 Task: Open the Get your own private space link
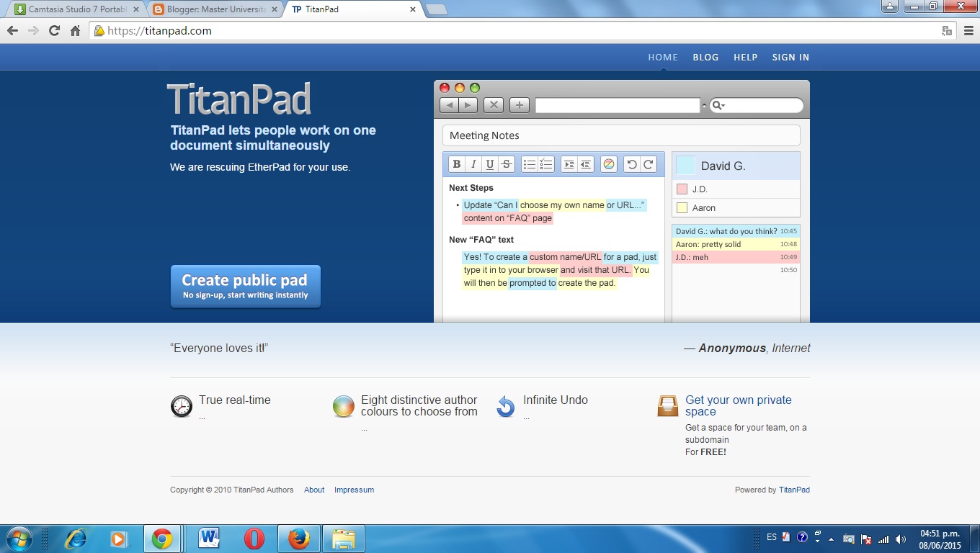739,405
